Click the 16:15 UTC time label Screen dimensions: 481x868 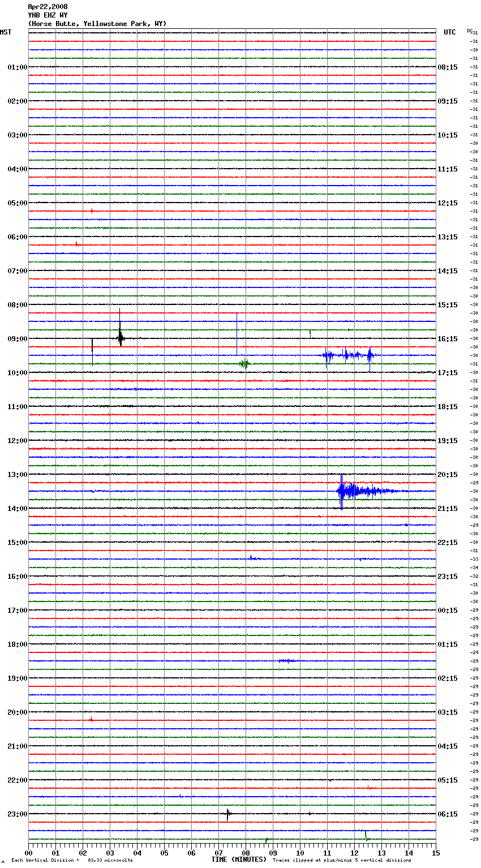click(448, 339)
